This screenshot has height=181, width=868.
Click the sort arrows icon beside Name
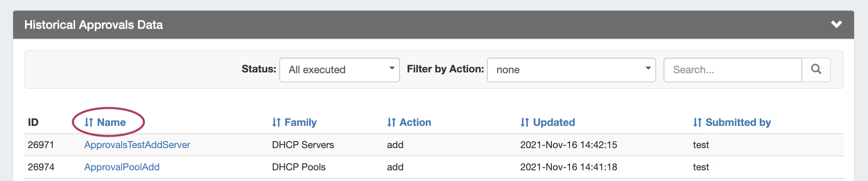point(89,123)
